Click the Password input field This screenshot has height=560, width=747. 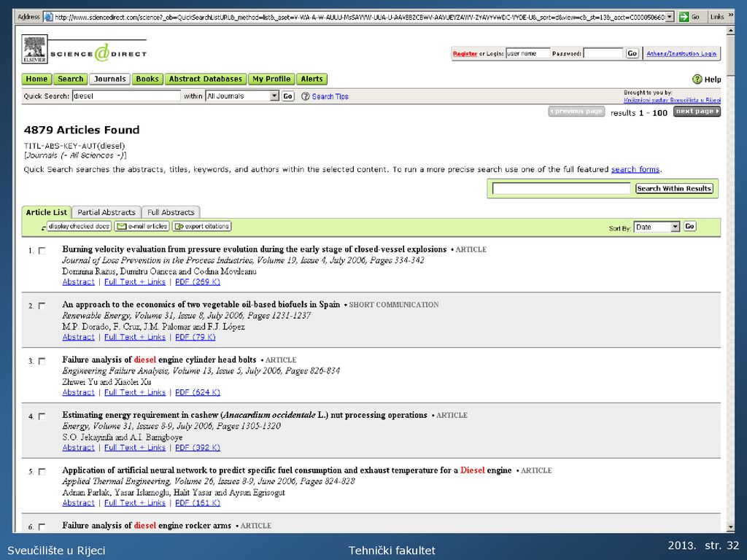pyautogui.click(x=603, y=53)
